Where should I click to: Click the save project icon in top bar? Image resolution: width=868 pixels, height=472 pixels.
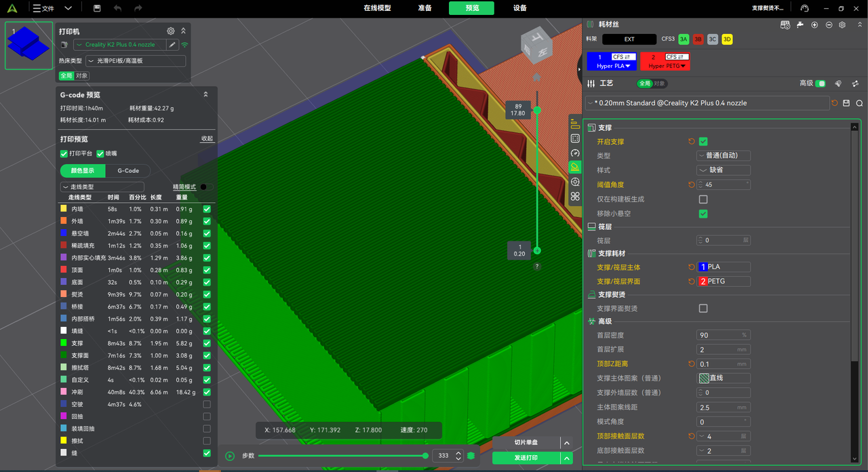pos(97,8)
